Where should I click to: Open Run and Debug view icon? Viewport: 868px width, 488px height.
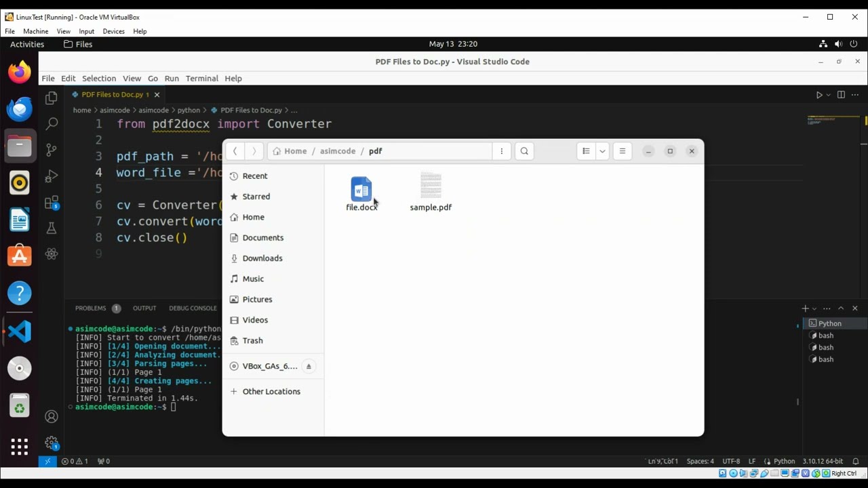point(52,176)
